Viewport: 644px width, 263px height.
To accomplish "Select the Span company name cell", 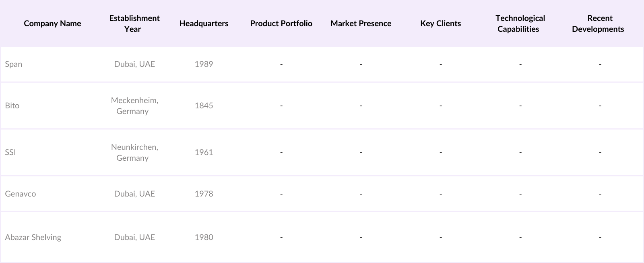I will pyautogui.click(x=14, y=64).
